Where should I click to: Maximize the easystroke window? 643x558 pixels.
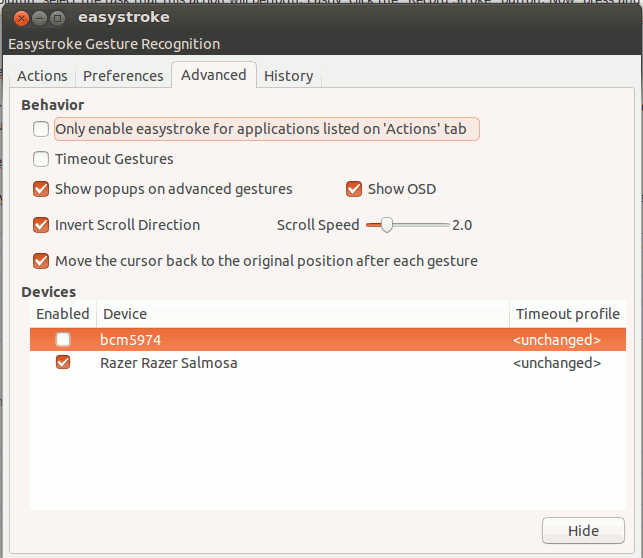click(57, 18)
